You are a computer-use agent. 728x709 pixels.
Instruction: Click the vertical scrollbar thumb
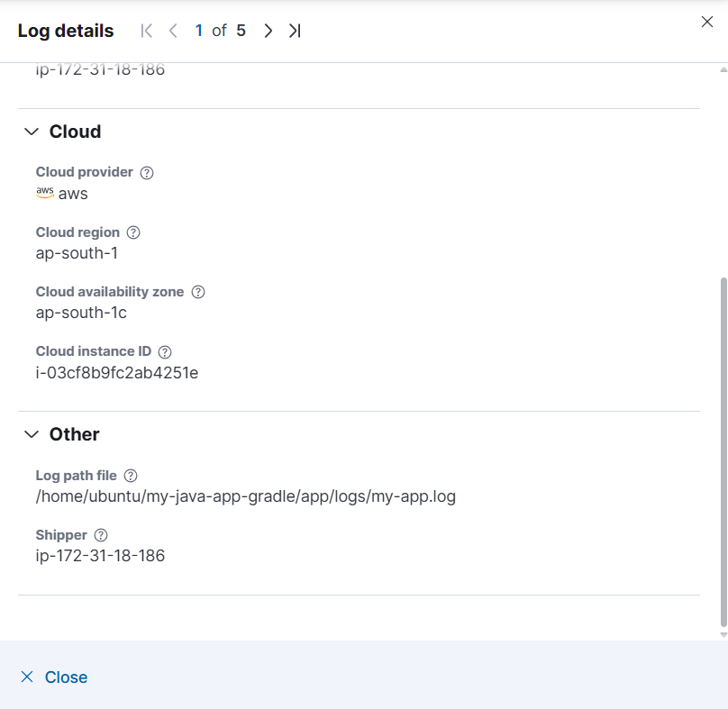[723, 451]
